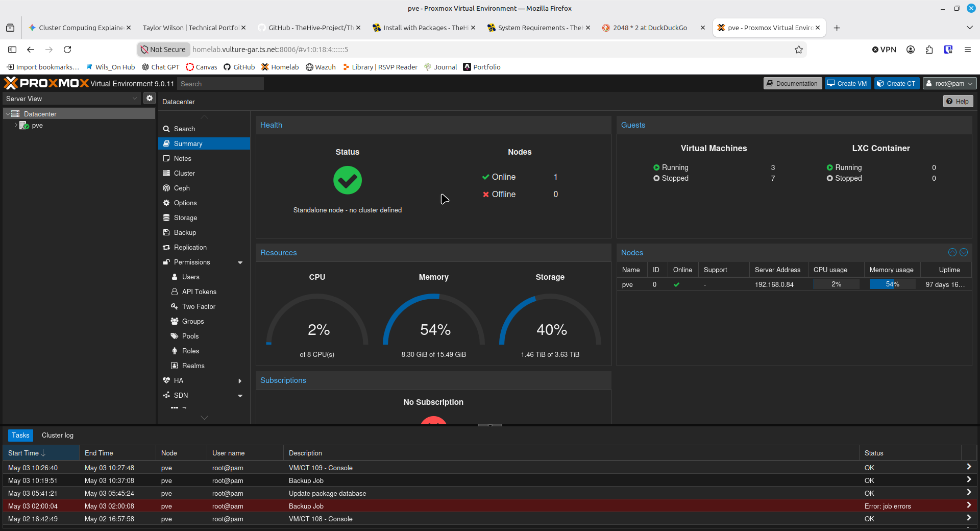Click the Proxmox logo

46,83
